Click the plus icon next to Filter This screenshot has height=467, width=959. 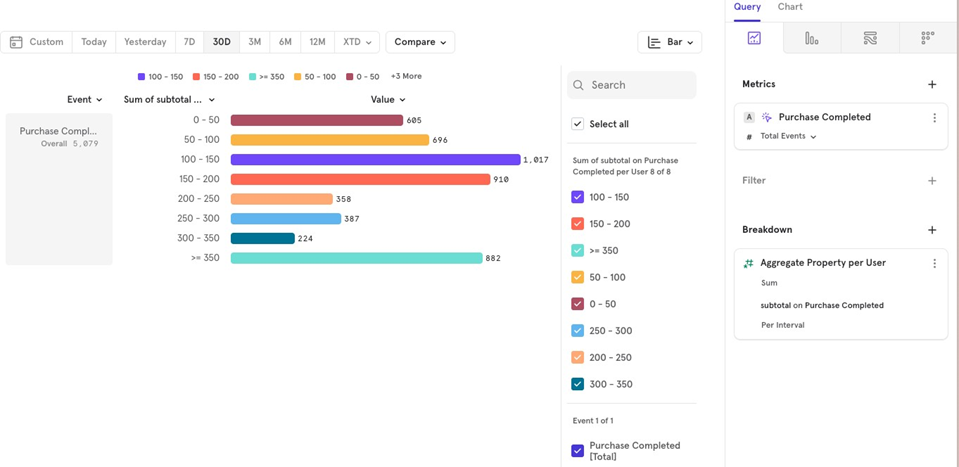932,181
